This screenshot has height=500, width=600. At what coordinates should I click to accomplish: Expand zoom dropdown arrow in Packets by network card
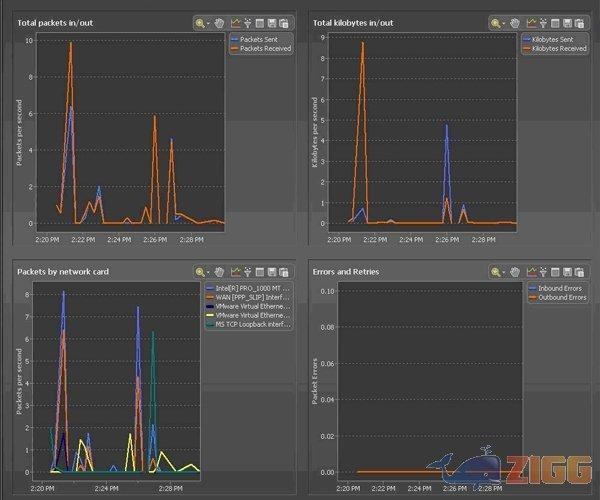point(210,271)
